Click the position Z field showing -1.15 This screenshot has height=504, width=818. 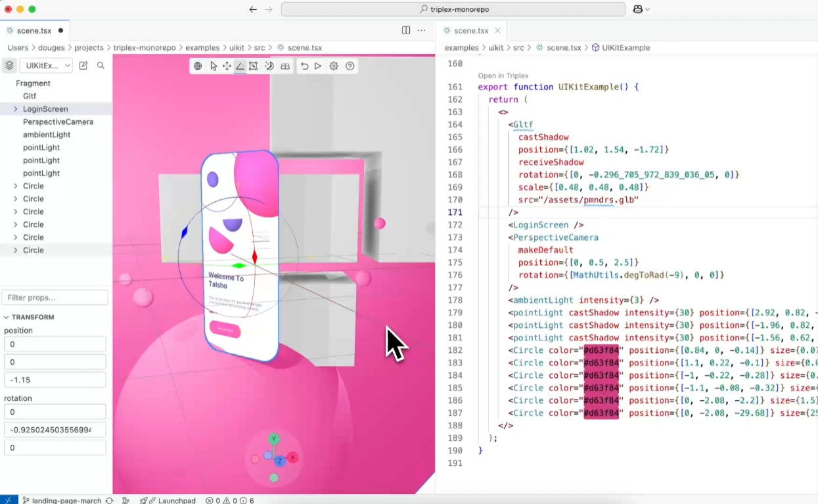pyautogui.click(x=55, y=380)
